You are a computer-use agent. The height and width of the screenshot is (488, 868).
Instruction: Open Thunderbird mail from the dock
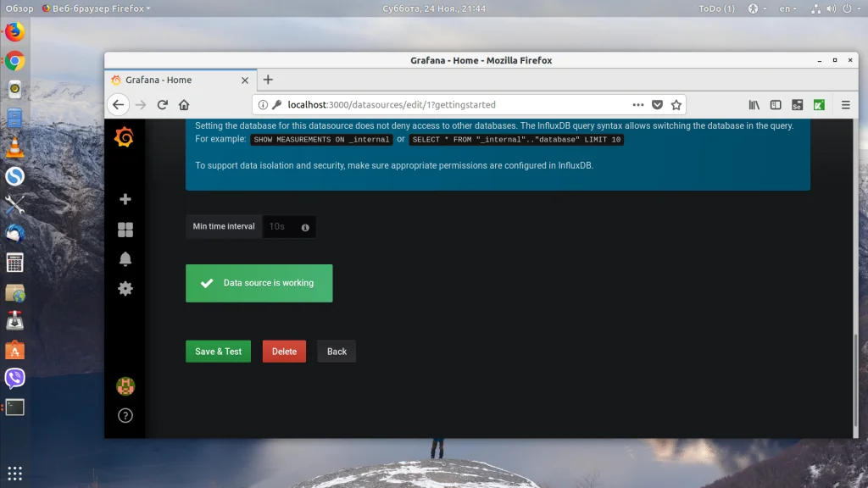(15, 234)
